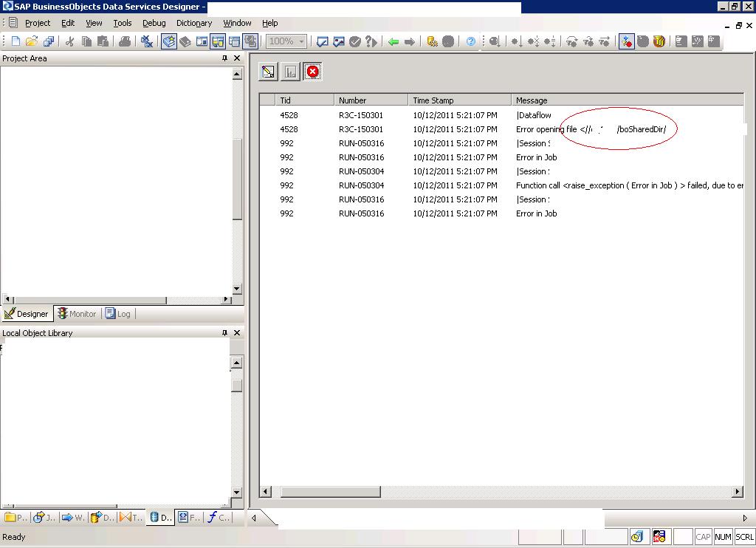This screenshot has width=756, height=548.
Task: Open the Custom Functions tab in object library
Action: coord(219,517)
